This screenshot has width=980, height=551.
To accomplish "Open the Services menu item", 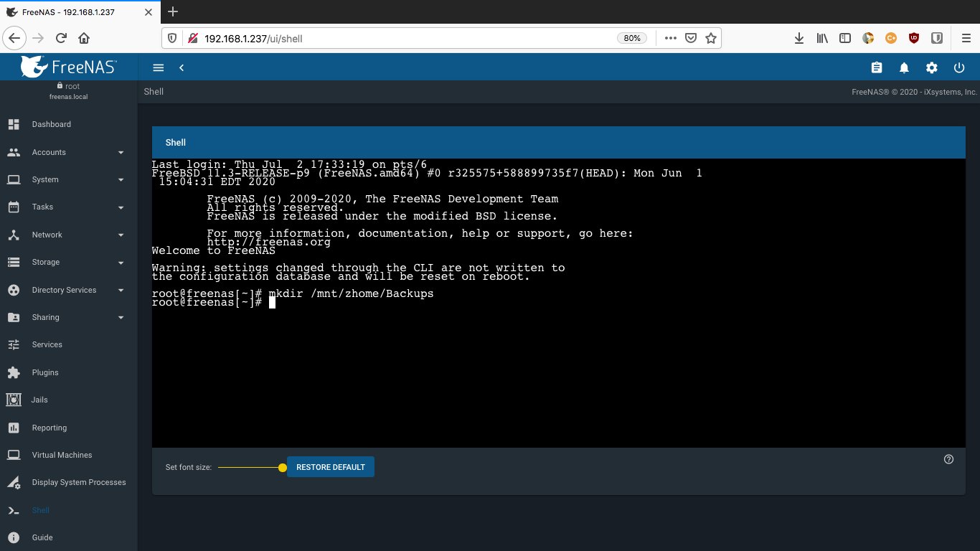I will [x=69, y=344].
